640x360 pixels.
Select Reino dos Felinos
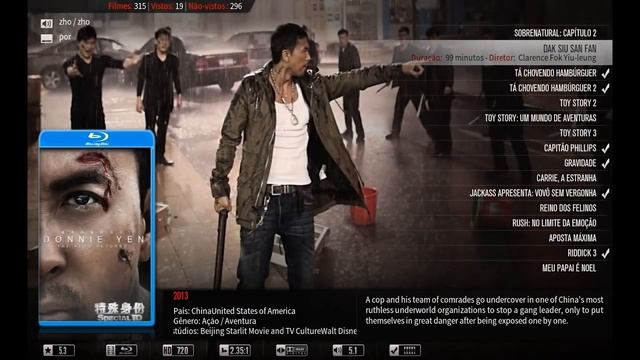(x=568, y=208)
